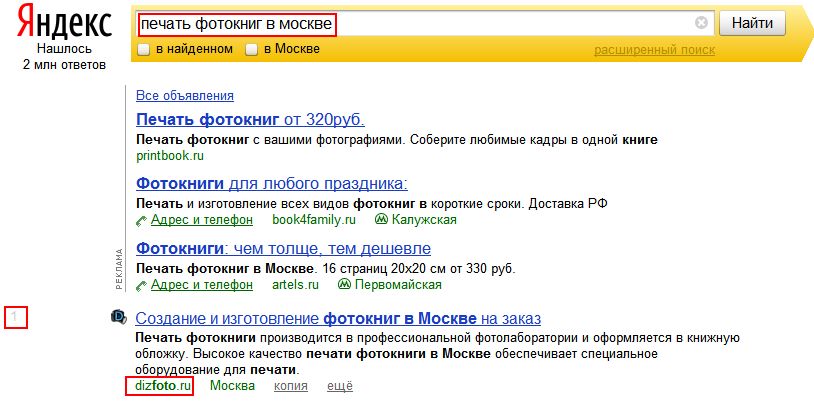Enable the 'в Москве' checkbox
Image resolution: width=814 pixels, height=409 pixels.
(x=251, y=50)
